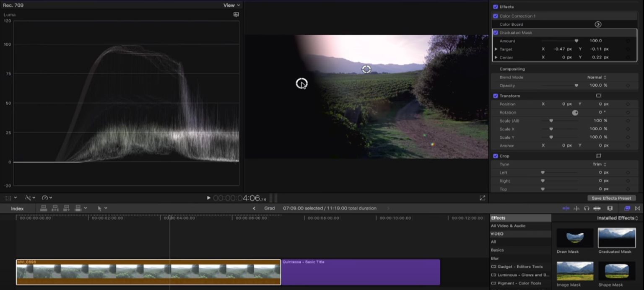Click the mask center onscreen handle
This screenshot has width=644, height=290.
pyautogui.click(x=366, y=69)
